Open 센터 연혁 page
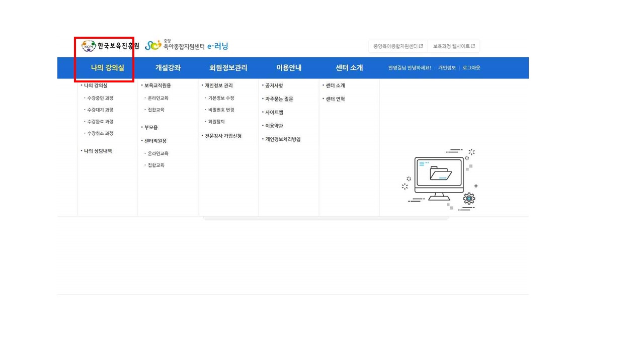The image size is (644, 362). coord(335,99)
